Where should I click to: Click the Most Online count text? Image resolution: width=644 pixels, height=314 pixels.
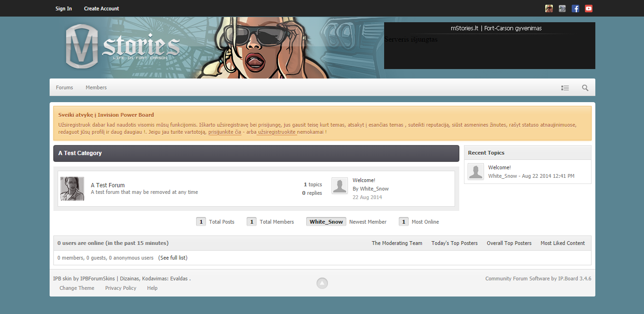coord(419,222)
